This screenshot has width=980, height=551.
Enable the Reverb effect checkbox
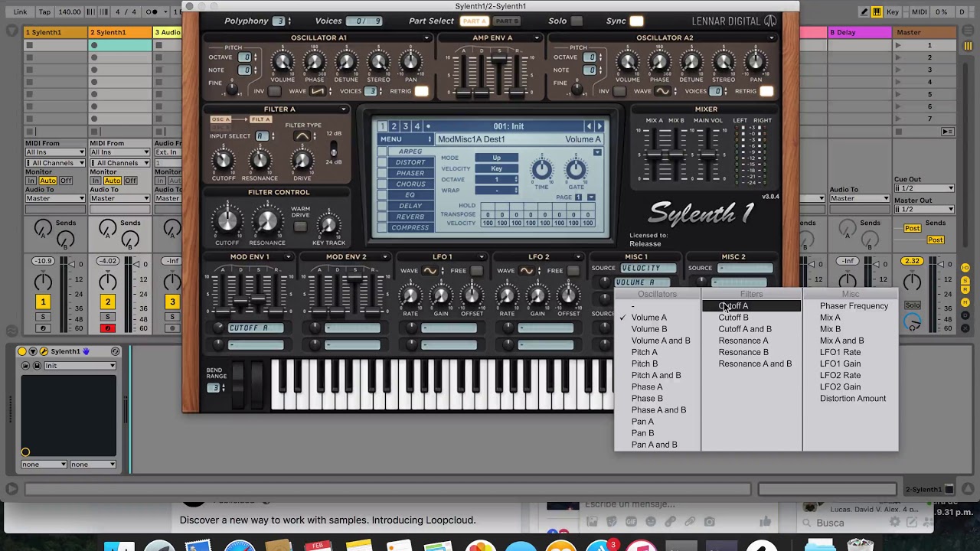(x=382, y=217)
